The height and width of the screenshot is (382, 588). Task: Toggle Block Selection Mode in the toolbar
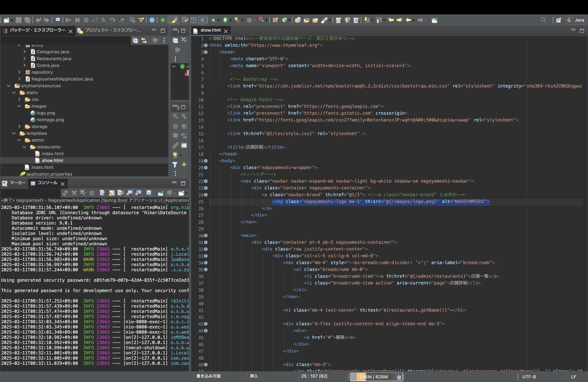tap(194, 20)
